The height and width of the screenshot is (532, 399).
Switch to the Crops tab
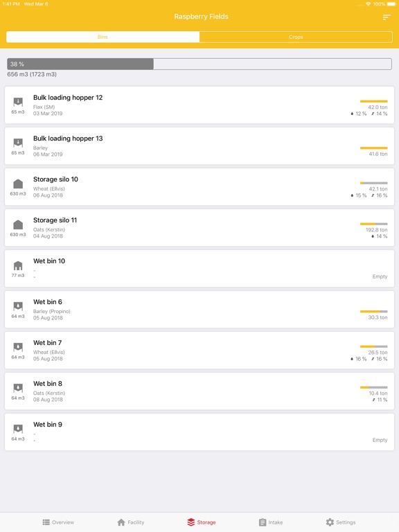click(x=296, y=37)
